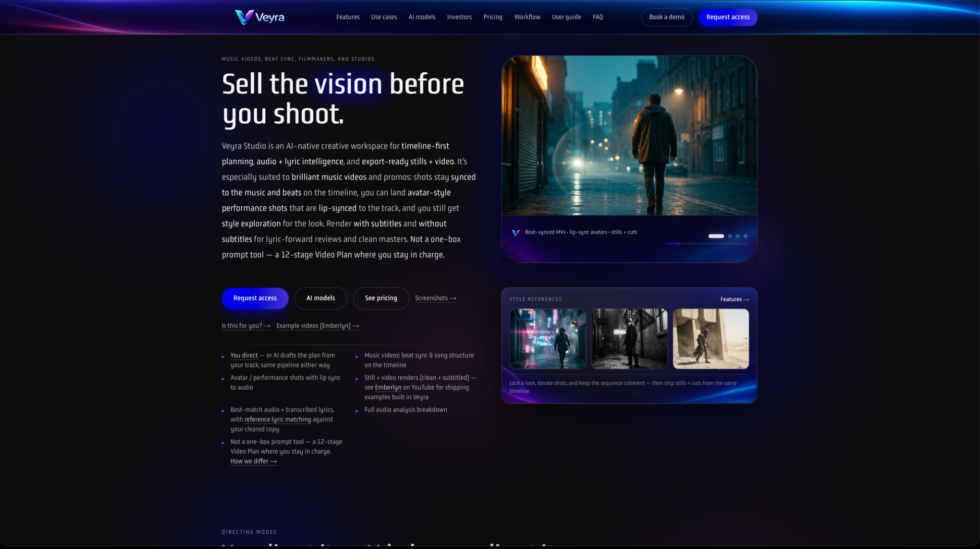Click the hero Request access button
Screen dimensions: 980x549
point(255,298)
